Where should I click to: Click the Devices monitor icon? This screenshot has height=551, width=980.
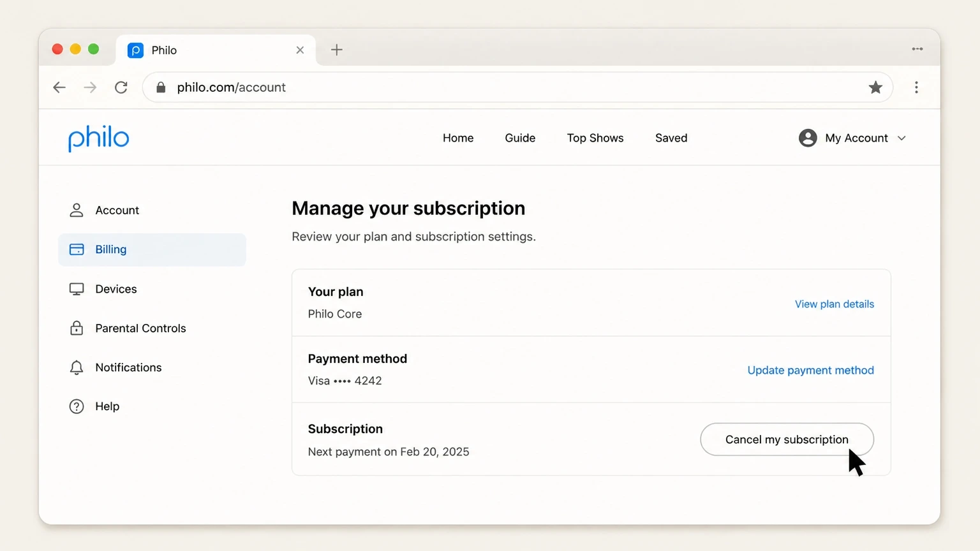(x=77, y=289)
